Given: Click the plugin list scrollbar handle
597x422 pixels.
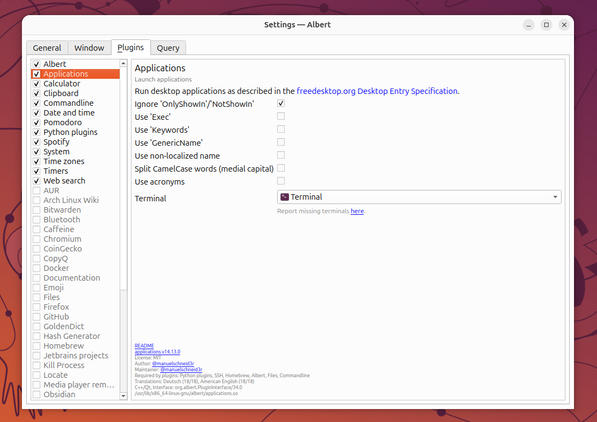Looking at the screenshot, I should pyautogui.click(x=123, y=178).
